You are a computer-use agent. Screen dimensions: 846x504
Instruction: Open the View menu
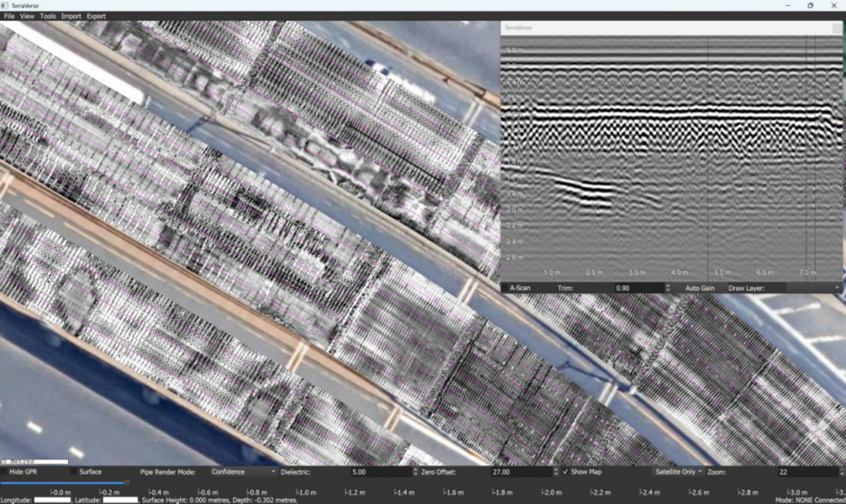(27, 16)
